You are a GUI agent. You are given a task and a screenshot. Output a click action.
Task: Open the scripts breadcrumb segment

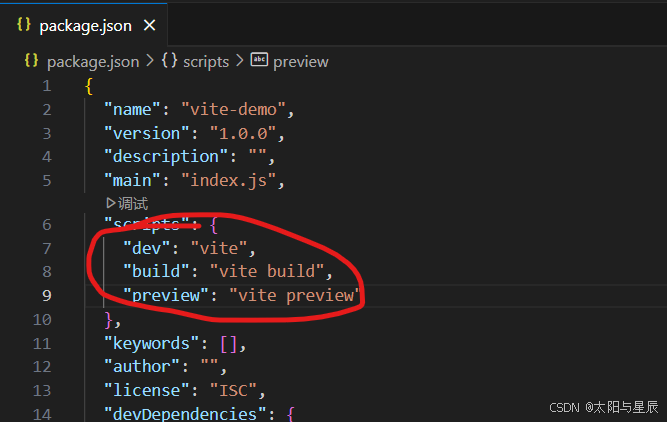[206, 62]
